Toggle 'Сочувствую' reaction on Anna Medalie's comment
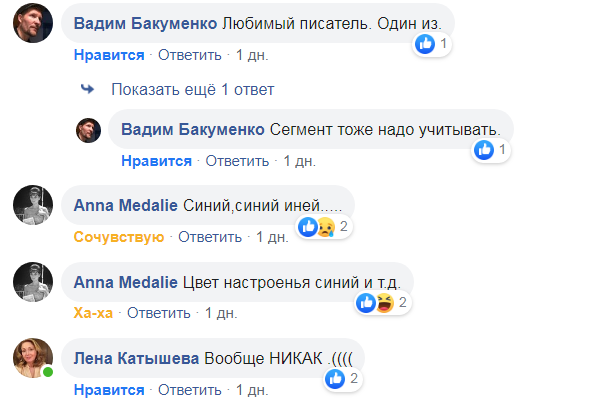The height and width of the screenshot is (406, 607). pos(118,237)
